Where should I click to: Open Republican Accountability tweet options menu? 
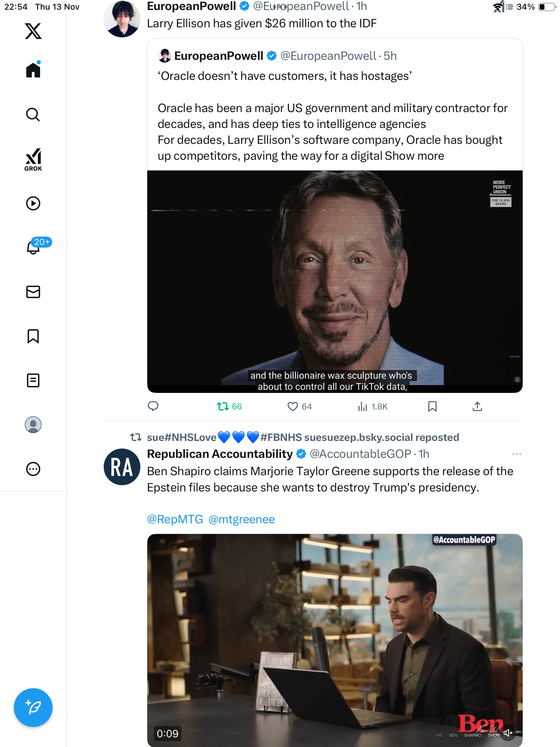516,454
